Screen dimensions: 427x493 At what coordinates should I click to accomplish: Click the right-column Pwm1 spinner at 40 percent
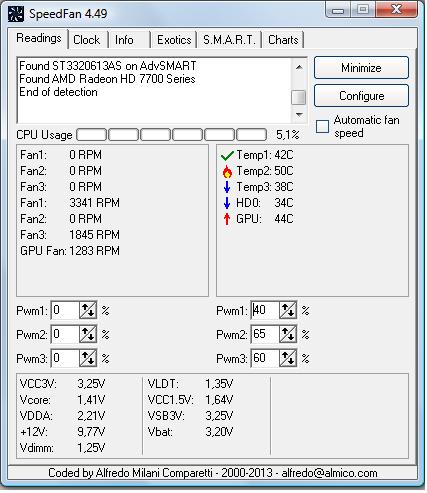[x=288, y=310]
